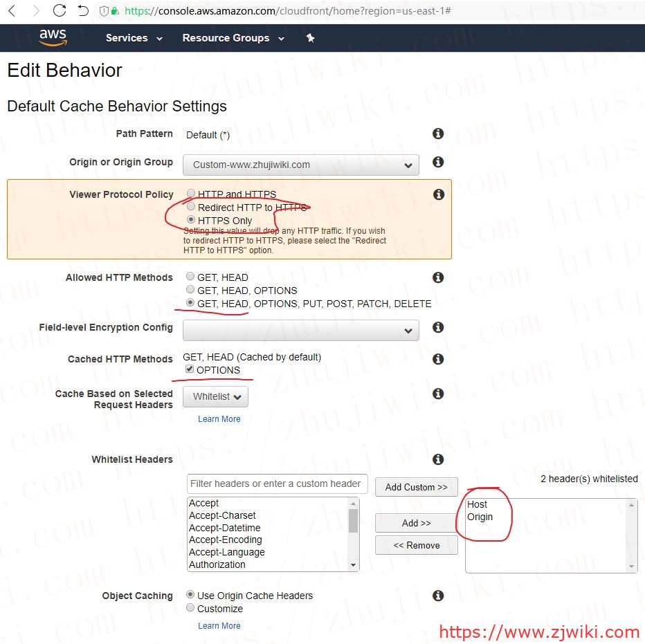
Task: Uncheck the OPTIONS cached methods checkbox
Action: click(189, 369)
